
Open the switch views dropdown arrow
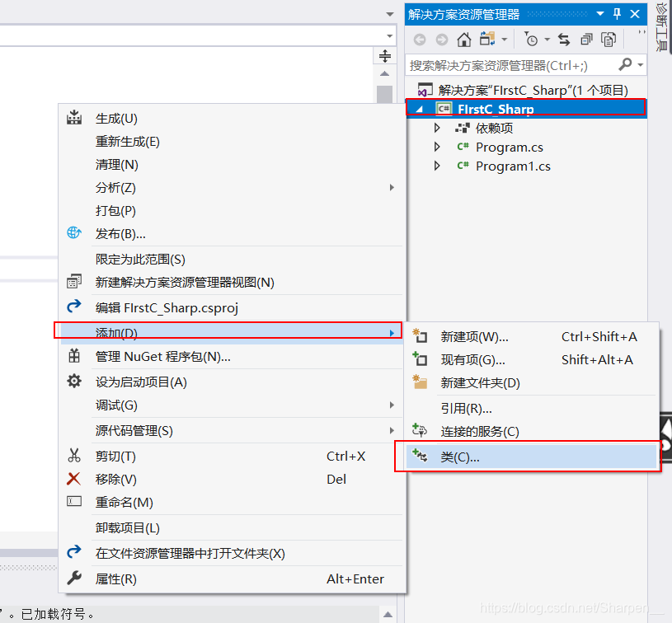click(x=505, y=40)
